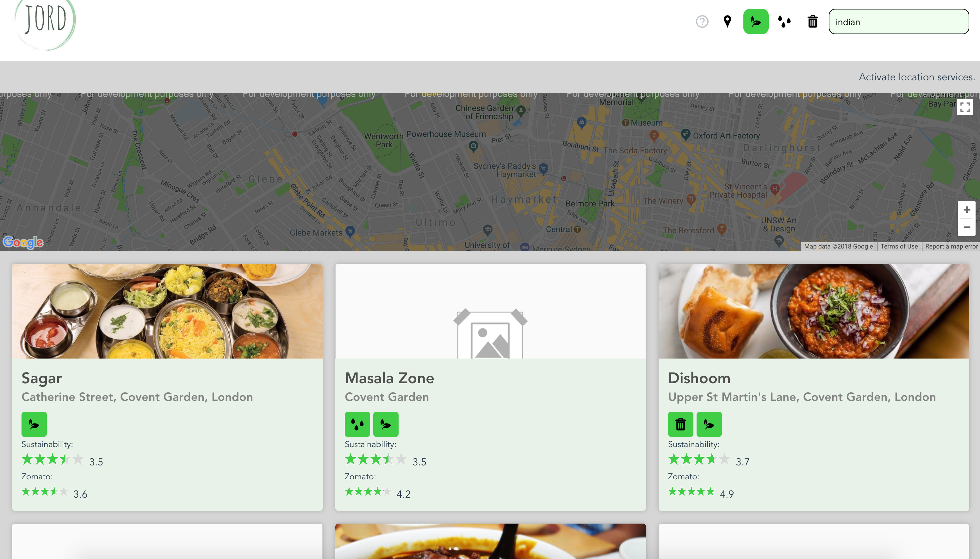Image resolution: width=980 pixels, height=559 pixels.
Task: Toggle the trash bin waste filter
Action: pos(813,21)
